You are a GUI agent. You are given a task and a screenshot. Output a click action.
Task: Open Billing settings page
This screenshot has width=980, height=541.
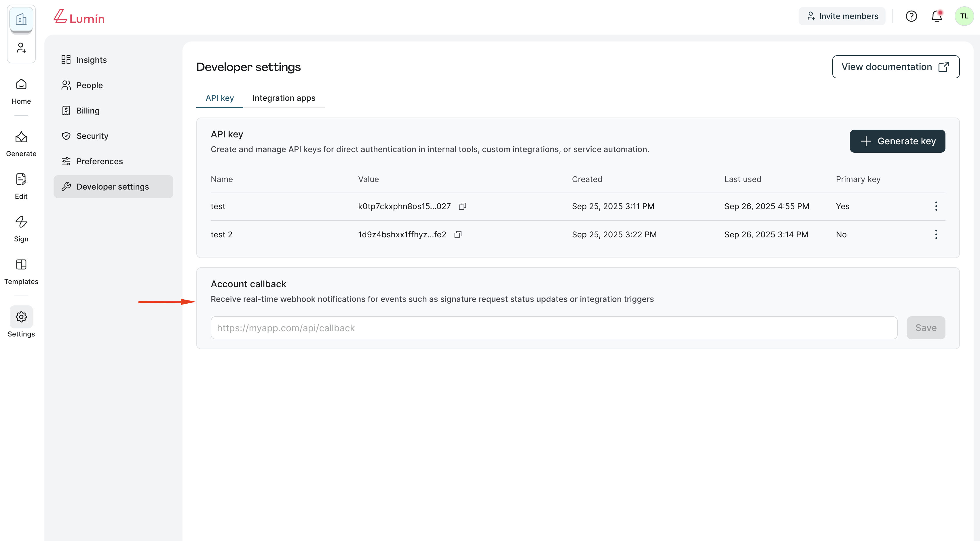[88, 111]
